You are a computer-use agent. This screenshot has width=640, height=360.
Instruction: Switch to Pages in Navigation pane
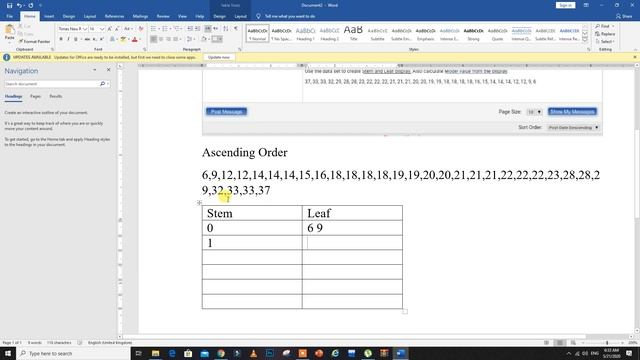click(x=36, y=96)
